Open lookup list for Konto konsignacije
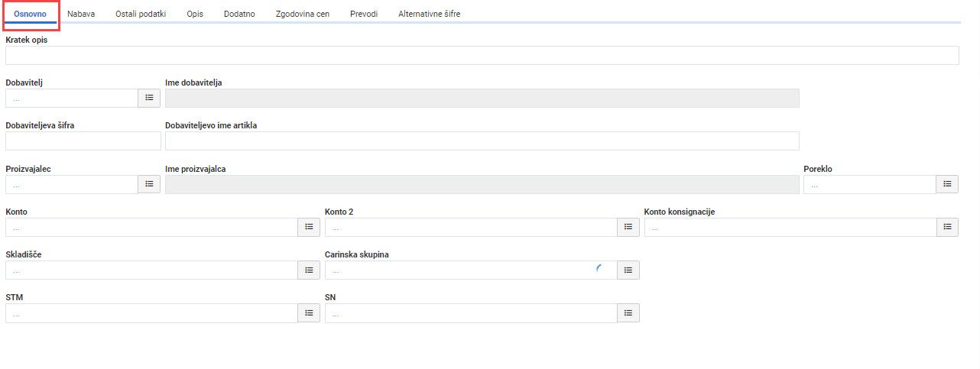 [947, 227]
